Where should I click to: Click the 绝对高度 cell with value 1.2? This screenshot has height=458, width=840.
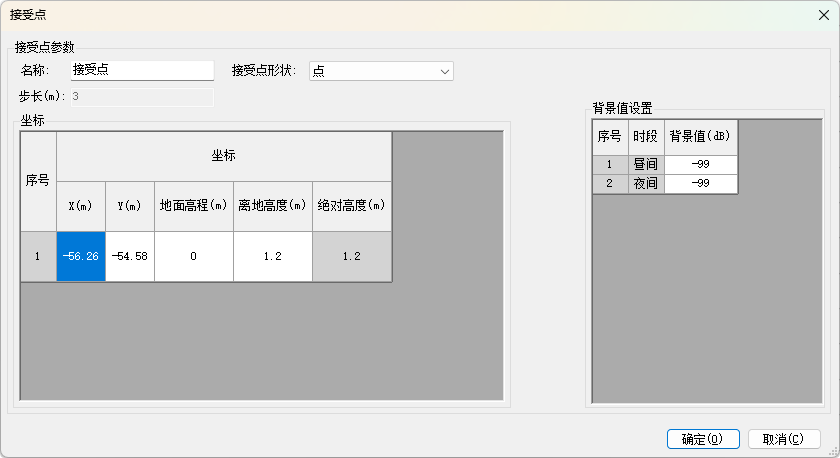[352, 256]
